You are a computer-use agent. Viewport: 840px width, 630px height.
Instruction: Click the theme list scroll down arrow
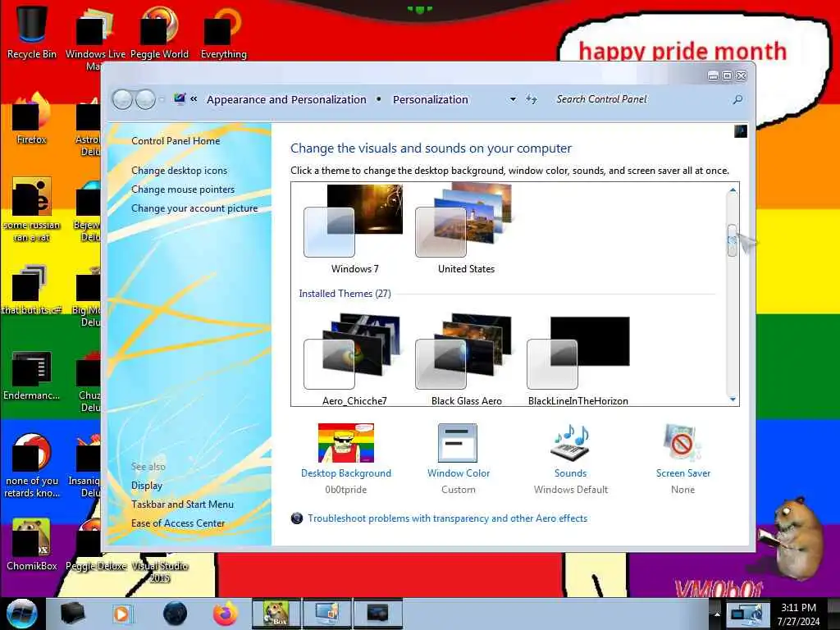(733, 399)
